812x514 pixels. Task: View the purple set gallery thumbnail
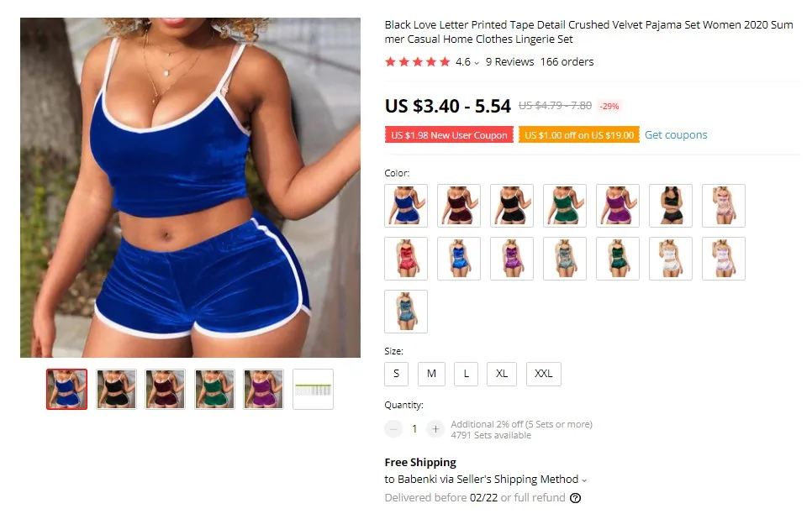point(264,389)
